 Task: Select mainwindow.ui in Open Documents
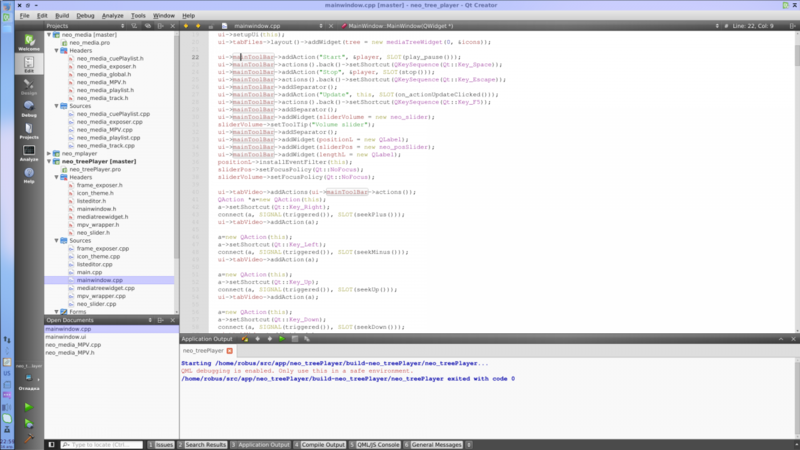click(x=68, y=337)
